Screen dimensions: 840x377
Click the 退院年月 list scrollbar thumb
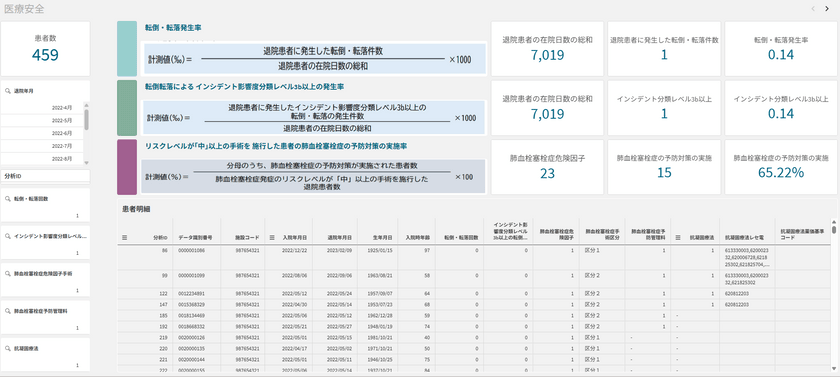coord(86,119)
